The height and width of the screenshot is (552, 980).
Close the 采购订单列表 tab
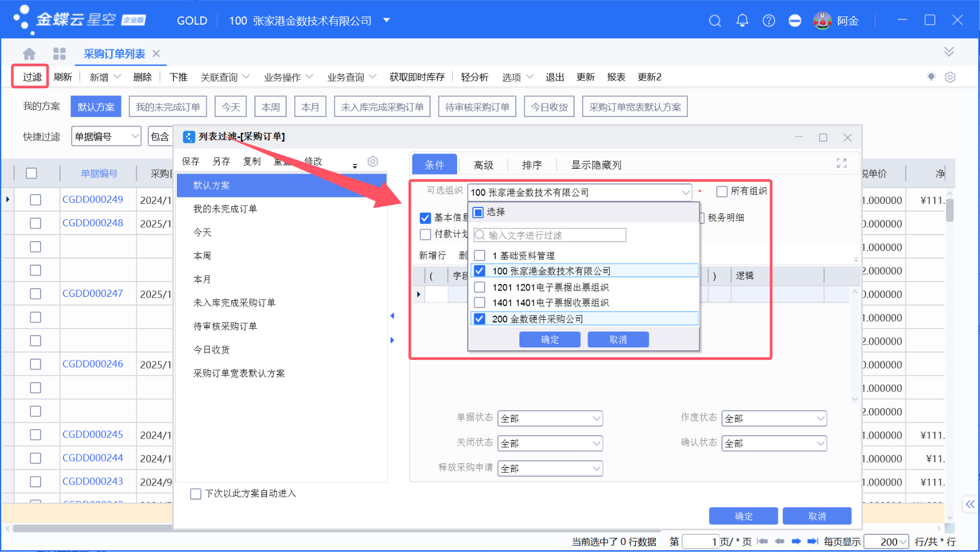[x=156, y=53]
